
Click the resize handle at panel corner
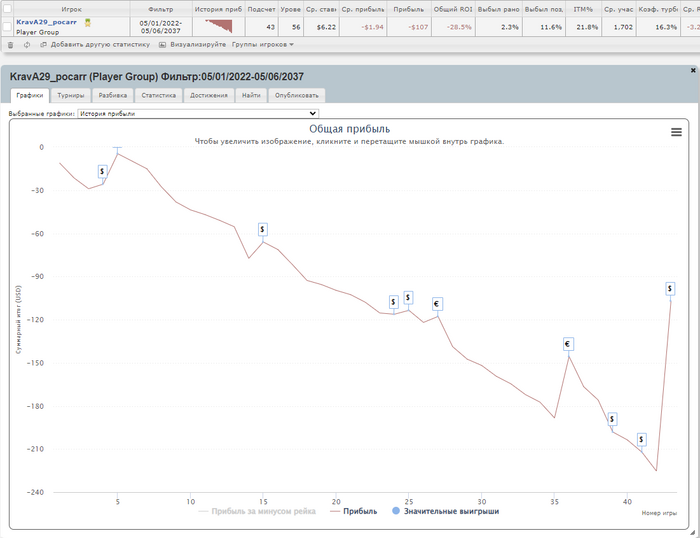692,532
